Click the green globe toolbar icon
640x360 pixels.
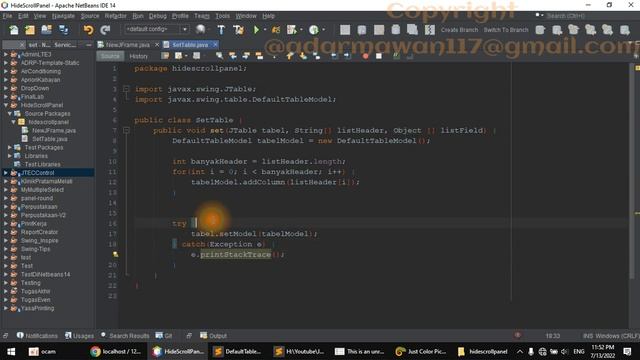(x=314, y=29)
